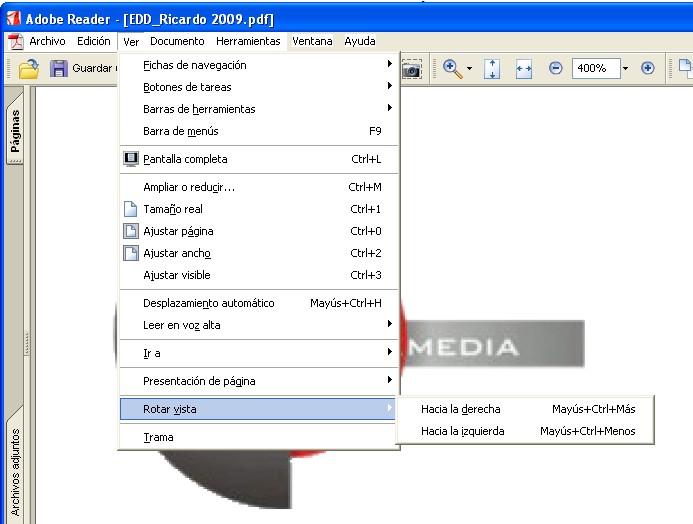The image size is (693, 524).
Task: Click the Adobe Reader title bar icon
Action: [x=13, y=19]
